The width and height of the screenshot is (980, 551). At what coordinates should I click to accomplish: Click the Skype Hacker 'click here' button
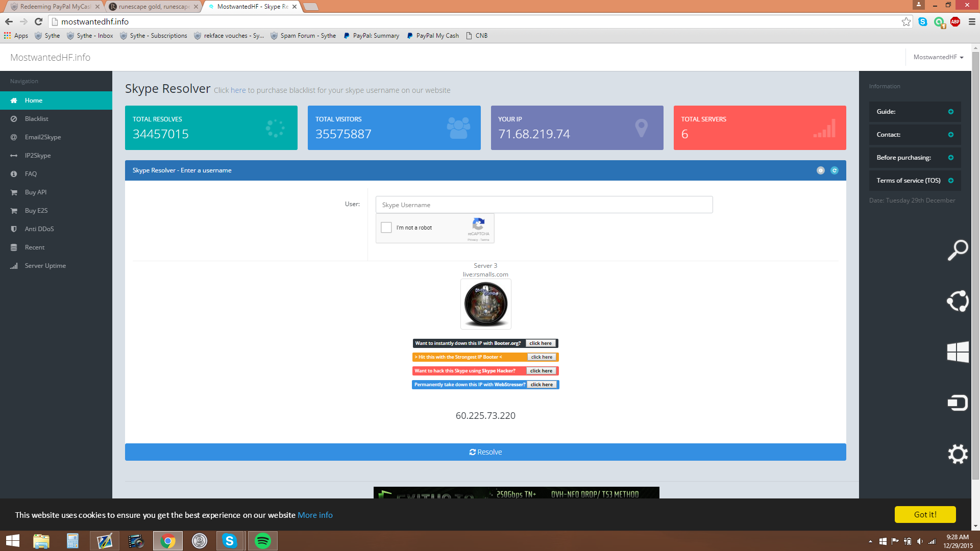[541, 371]
